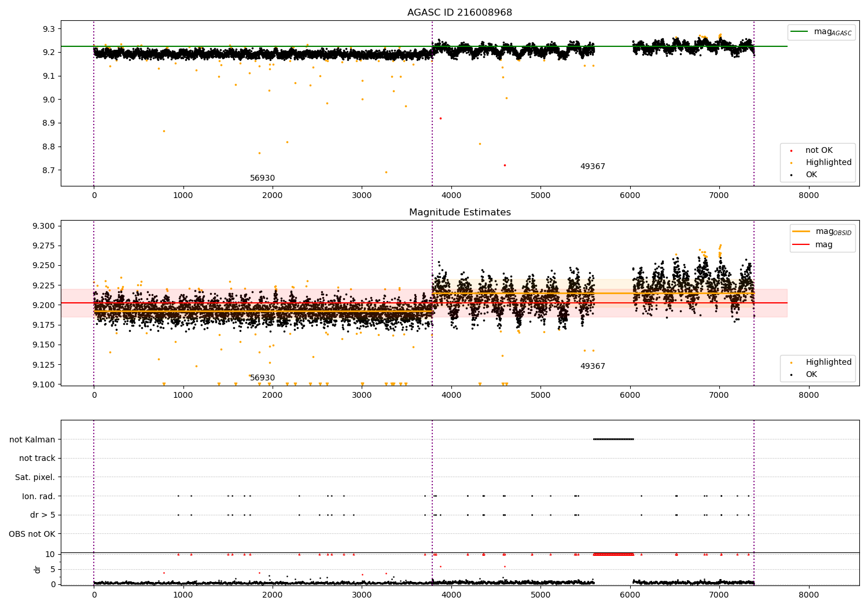The height and width of the screenshot is (608, 868).
Task: Click the 49367 annotation in Magnitude Estimates plot
Action: click(x=593, y=367)
